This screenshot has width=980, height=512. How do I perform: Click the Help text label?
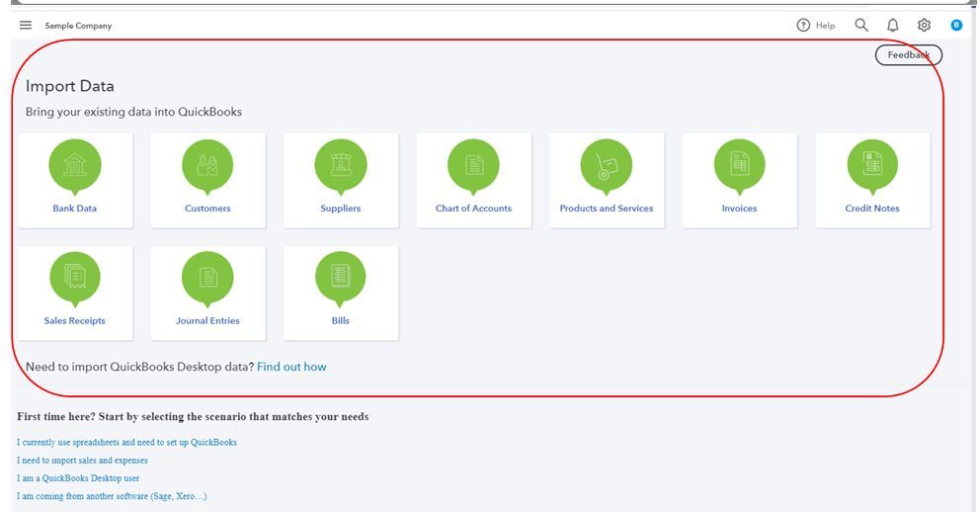[825, 26]
